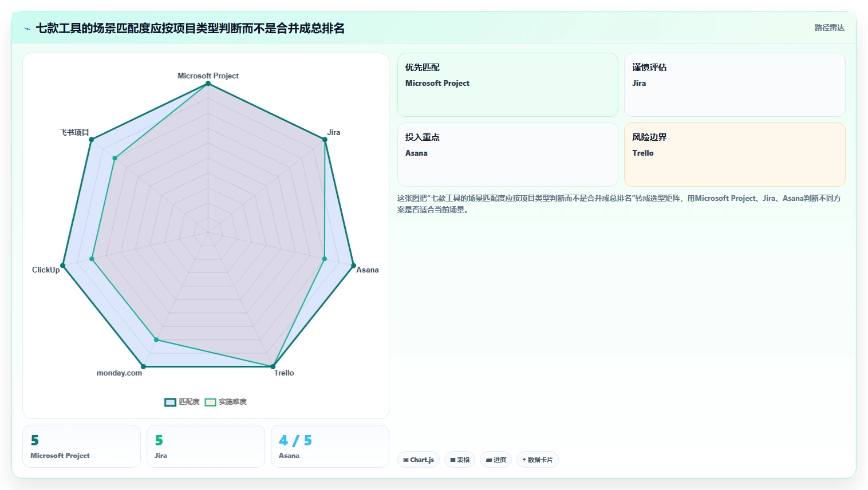Click the stat card showing 5 Microsoft Project
This screenshot has width=868, height=490.
81,446
